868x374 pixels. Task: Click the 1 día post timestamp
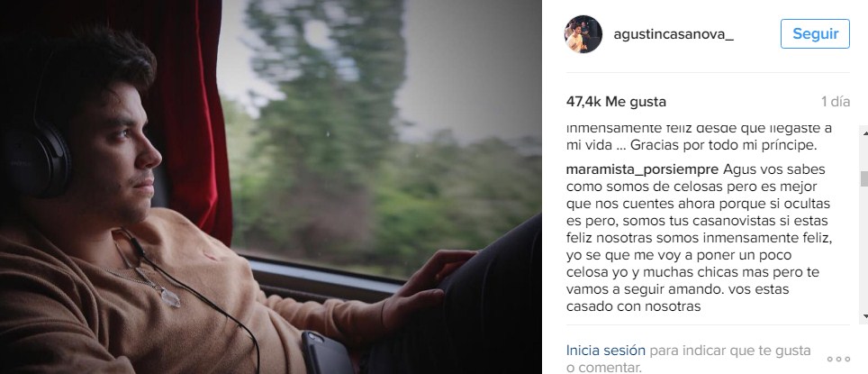click(836, 102)
